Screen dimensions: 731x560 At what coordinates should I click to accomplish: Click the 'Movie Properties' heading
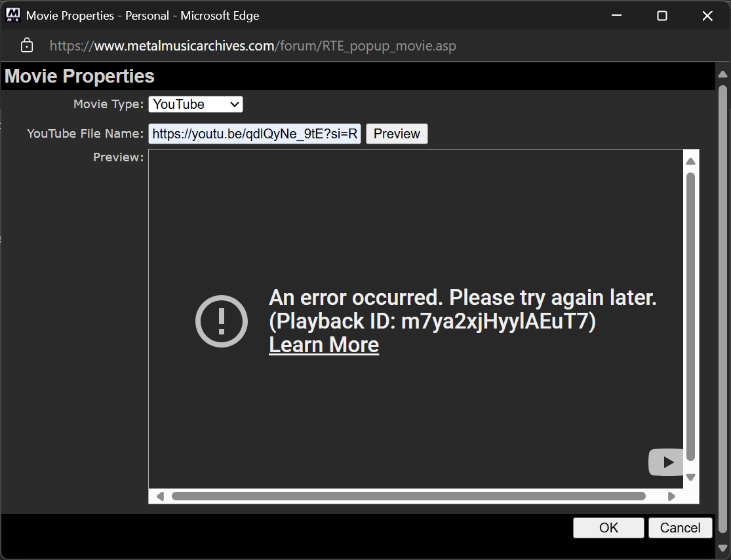coord(79,76)
